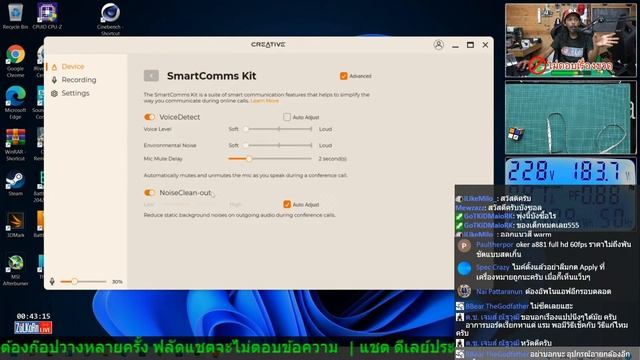Open the MSI Afterburner desktop icon
The image size is (640, 360).
pyautogui.click(x=16, y=269)
